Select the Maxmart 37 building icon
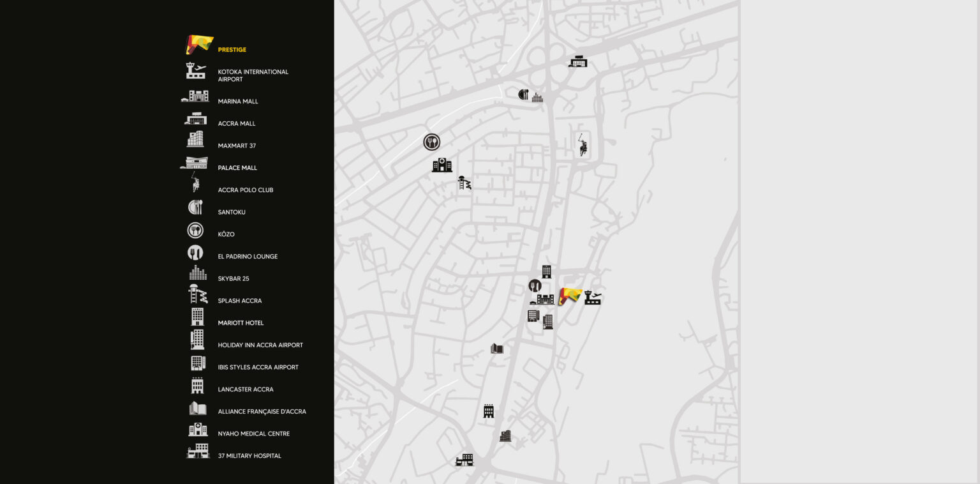980x484 pixels. (196, 140)
